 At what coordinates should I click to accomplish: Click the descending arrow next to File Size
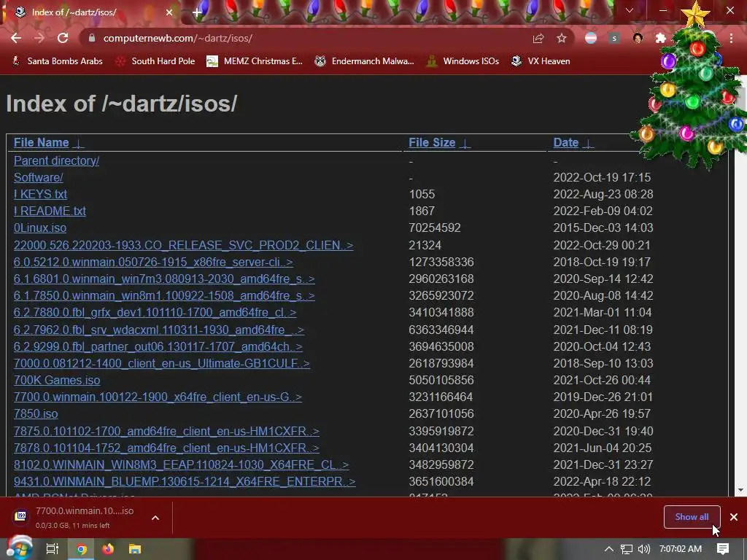(x=465, y=143)
